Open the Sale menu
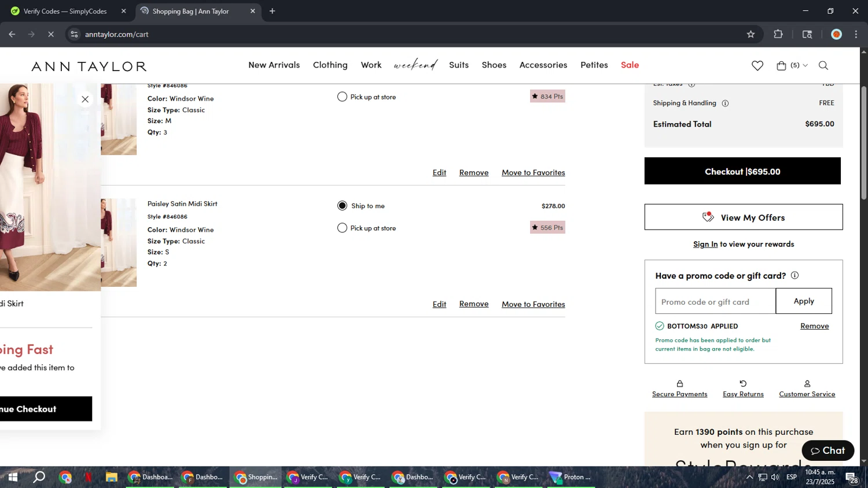868x488 pixels. (x=630, y=65)
